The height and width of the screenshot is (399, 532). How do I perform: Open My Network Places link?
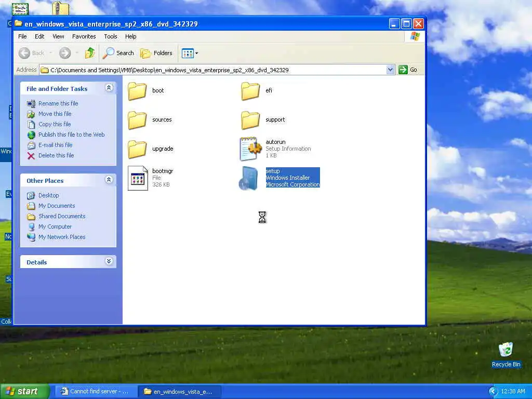point(62,237)
